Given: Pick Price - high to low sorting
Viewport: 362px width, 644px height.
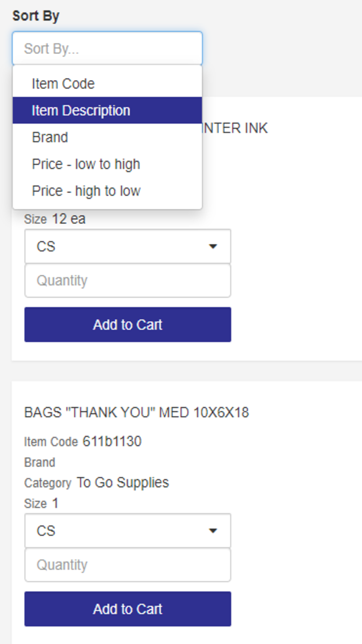Looking at the screenshot, I should (86, 191).
